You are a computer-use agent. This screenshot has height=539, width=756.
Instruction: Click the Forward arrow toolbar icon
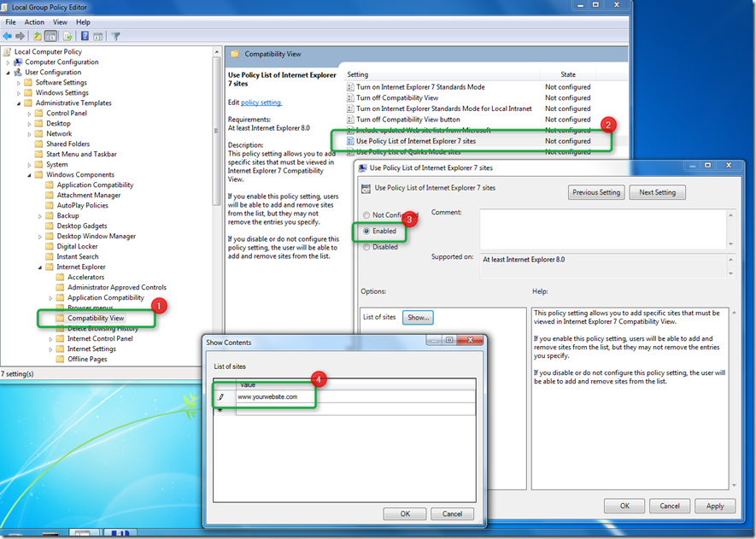click(20, 36)
